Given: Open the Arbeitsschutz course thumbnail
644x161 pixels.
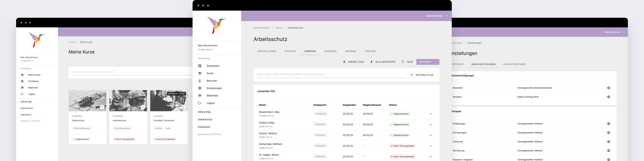Looking at the screenshot, I should (128, 100).
